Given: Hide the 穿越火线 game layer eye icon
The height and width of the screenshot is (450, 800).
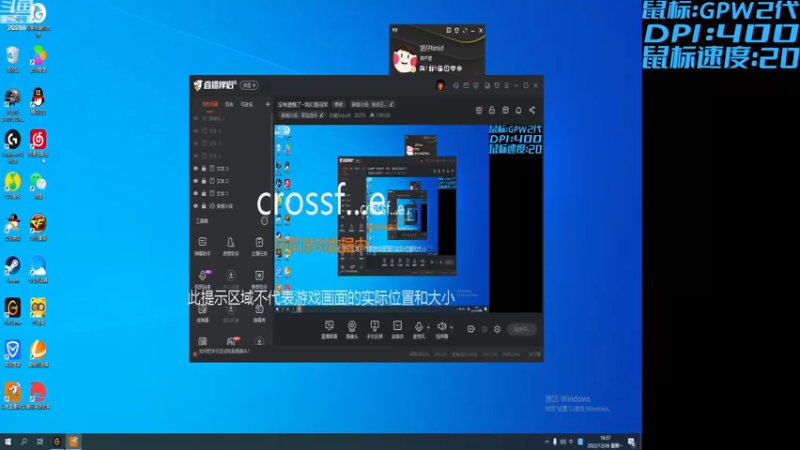Looking at the screenshot, I should tap(195, 206).
